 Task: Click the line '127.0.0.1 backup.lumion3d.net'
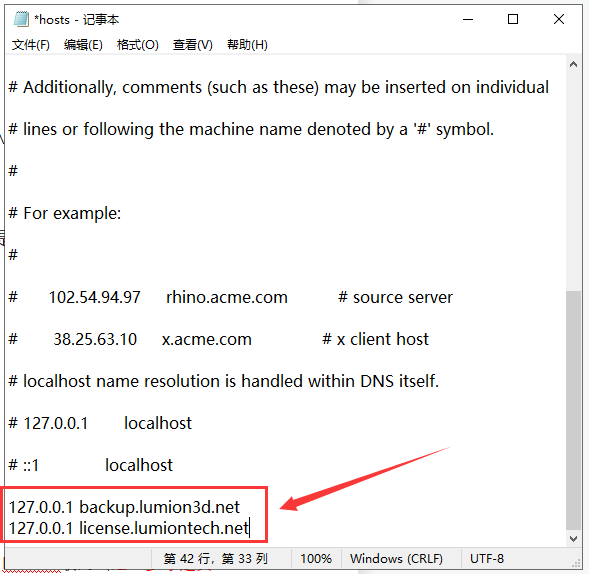pyautogui.click(x=124, y=507)
